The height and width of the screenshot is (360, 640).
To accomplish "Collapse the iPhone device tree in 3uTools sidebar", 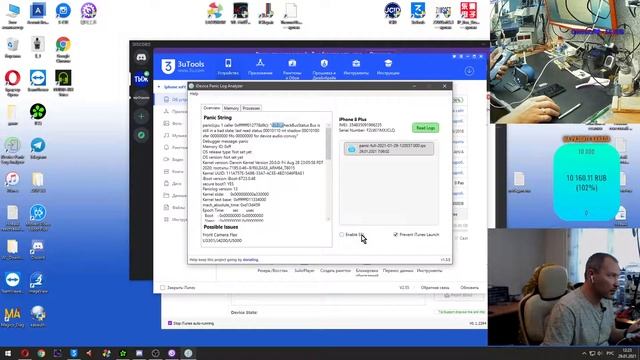I will (159, 87).
